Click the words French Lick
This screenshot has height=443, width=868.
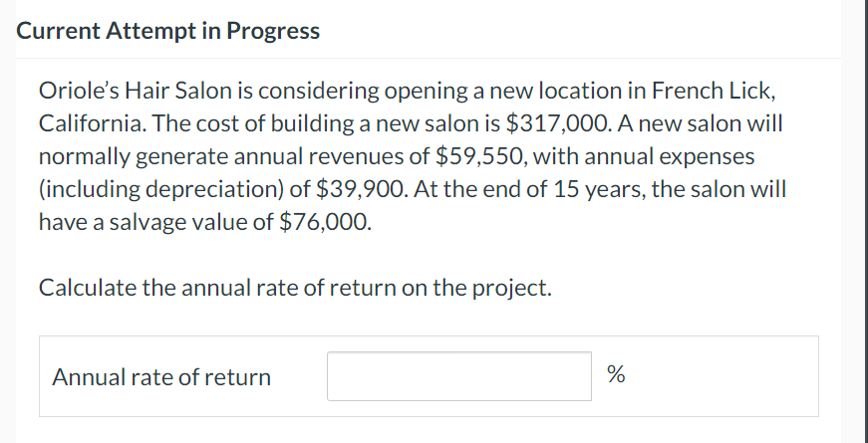click(712, 92)
